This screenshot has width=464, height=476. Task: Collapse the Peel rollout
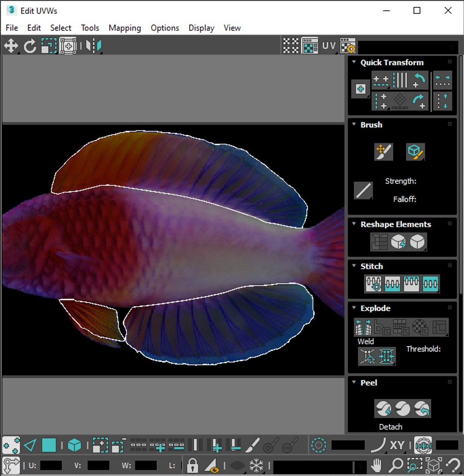[354, 382]
